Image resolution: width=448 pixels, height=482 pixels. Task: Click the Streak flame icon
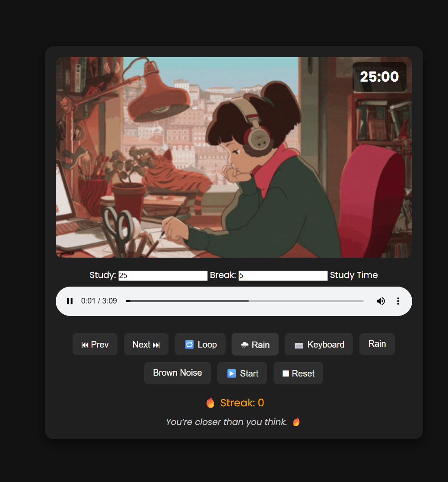click(210, 403)
